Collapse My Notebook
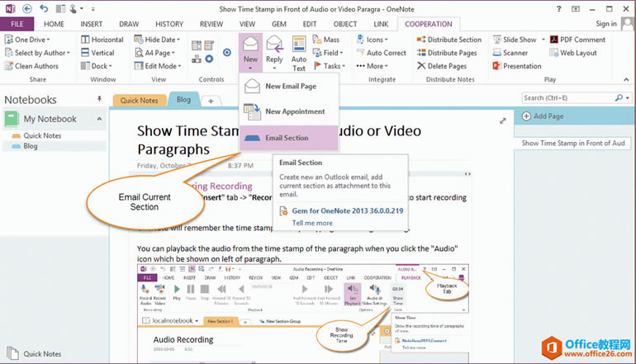 [99, 119]
